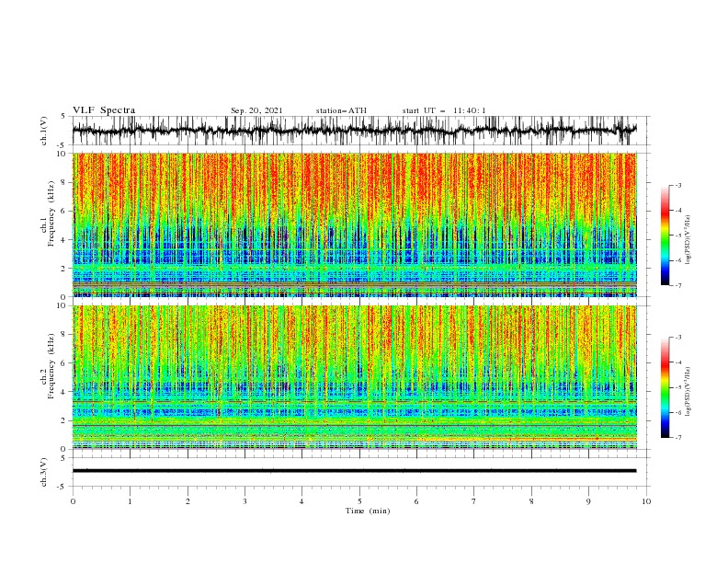The image size is (728, 563).
Task: Click the ch.1 frequency tick label "8"
Action: click(x=64, y=182)
